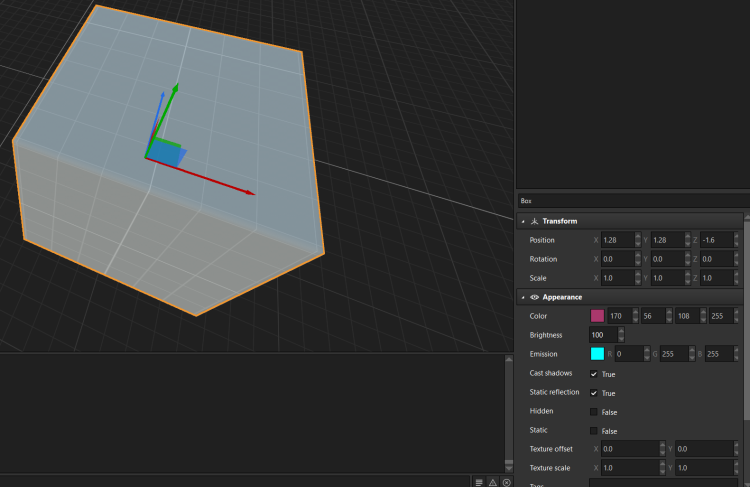Disable the Cast shadows checkbox

coord(594,373)
